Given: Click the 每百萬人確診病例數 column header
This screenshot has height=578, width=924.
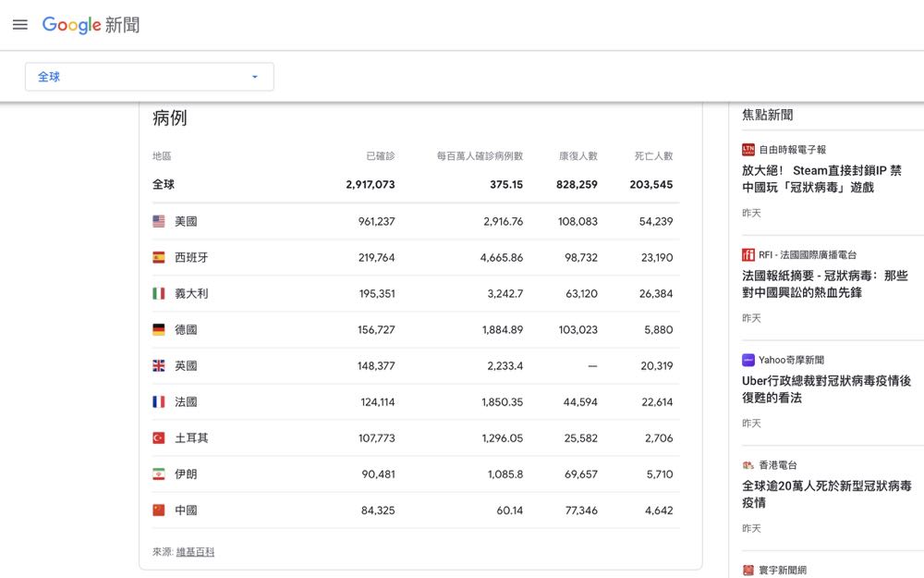Looking at the screenshot, I should (x=480, y=156).
